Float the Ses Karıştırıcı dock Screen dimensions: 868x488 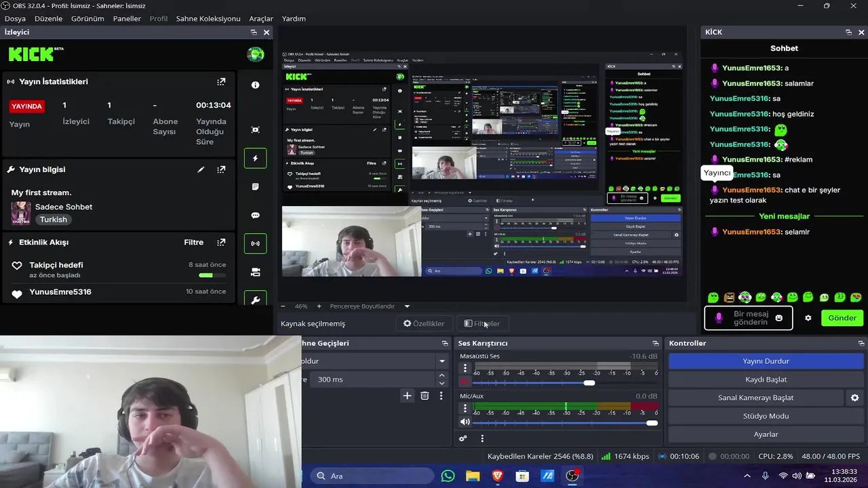click(x=655, y=343)
